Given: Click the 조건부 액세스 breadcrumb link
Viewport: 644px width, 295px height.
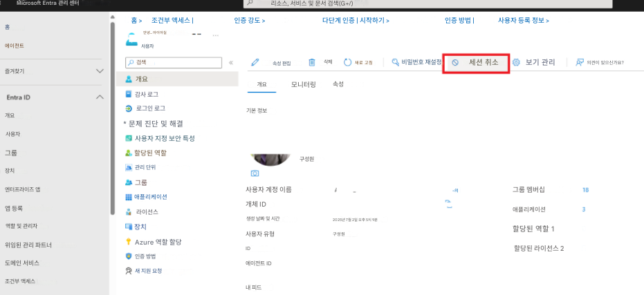Looking at the screenshot, I should pyautogui.click(x=171, y=20).
